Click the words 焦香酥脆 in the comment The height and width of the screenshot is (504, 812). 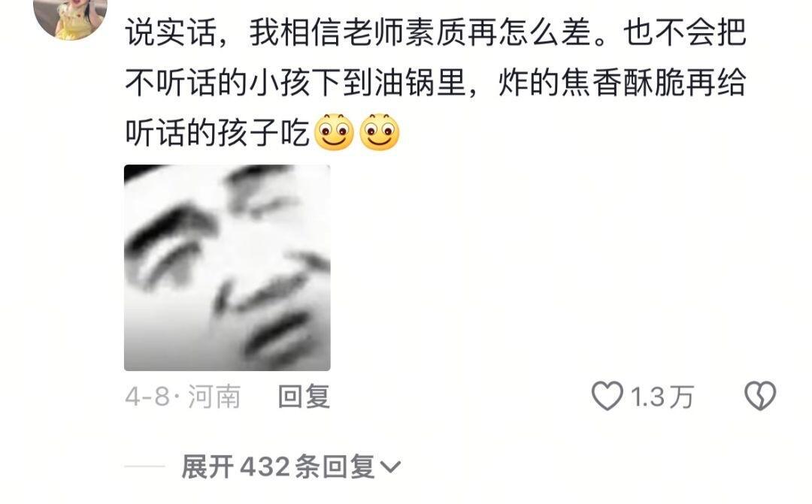[623, 83]
